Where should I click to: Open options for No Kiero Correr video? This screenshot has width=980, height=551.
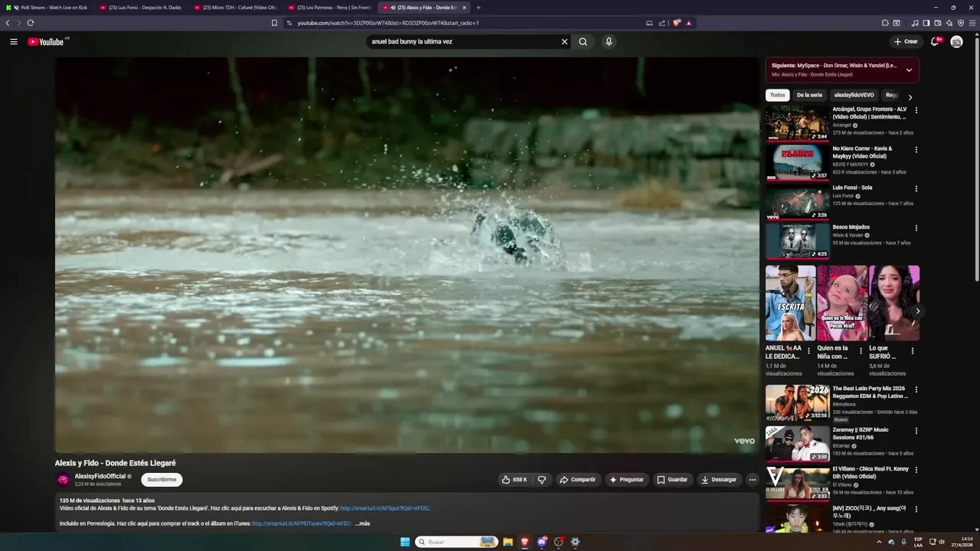tap(916, 150)
